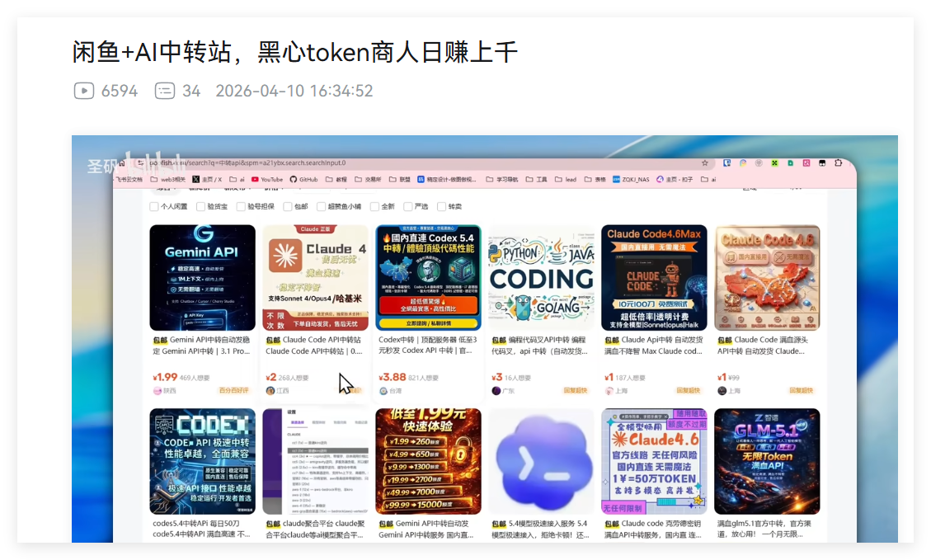
Task: Click the seller avatar next to 台湾
Action: coord(383,391)
